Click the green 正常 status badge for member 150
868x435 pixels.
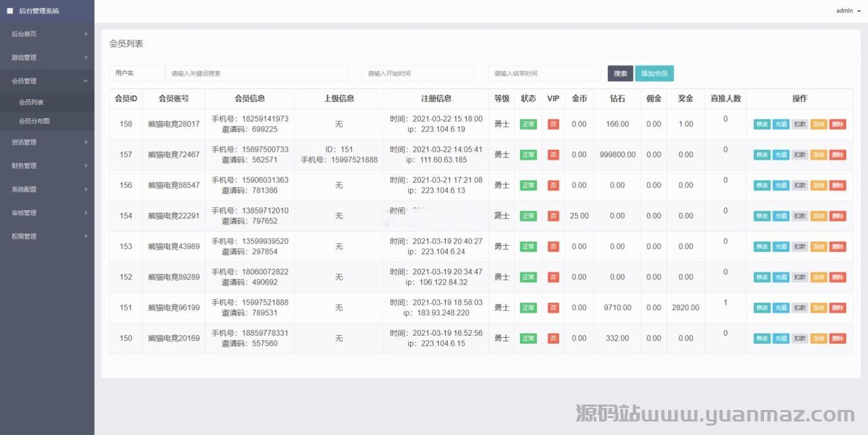[x=528, y=338]
